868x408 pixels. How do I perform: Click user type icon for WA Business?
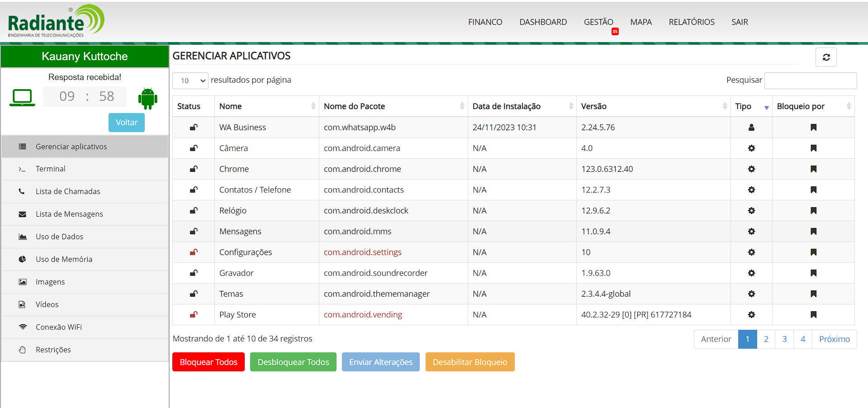[x=751, y=128]
